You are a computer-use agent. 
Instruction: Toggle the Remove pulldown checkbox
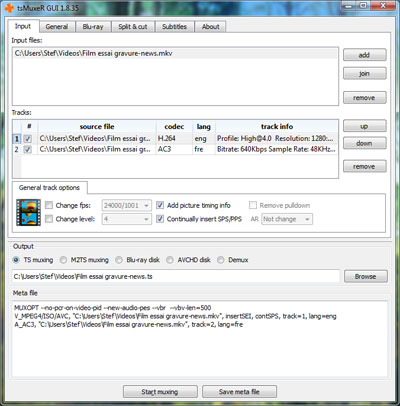click(x=253, y=205)
